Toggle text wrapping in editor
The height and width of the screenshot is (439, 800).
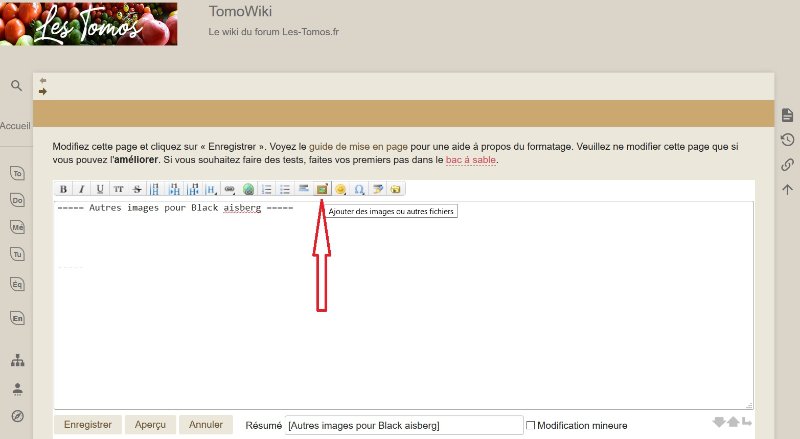(746, 422)
